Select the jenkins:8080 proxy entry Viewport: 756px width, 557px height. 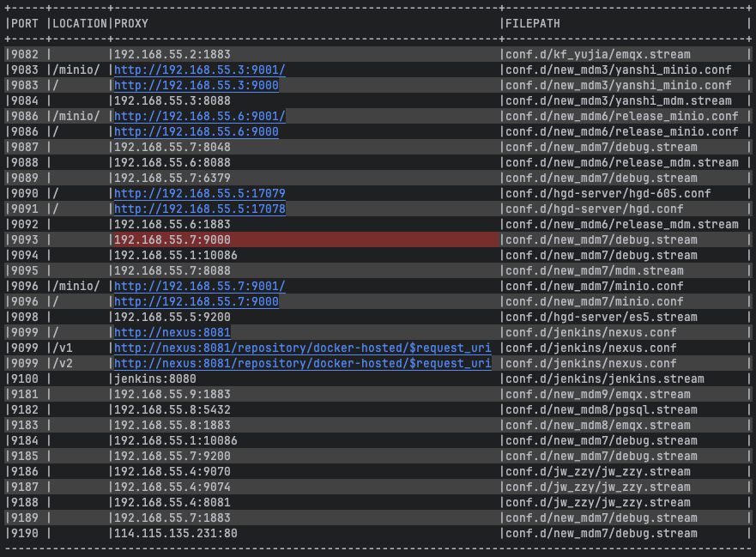coord(154,378)
